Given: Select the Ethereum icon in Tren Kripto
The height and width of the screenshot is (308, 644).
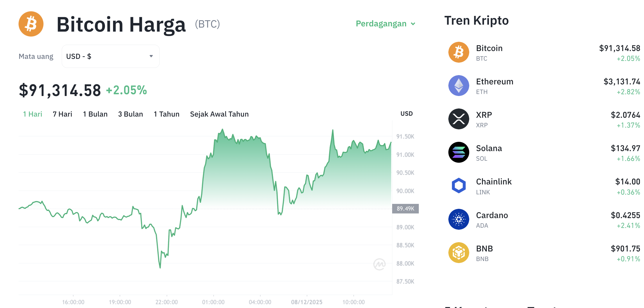Looking at the screenshot, I should [459, 86].
